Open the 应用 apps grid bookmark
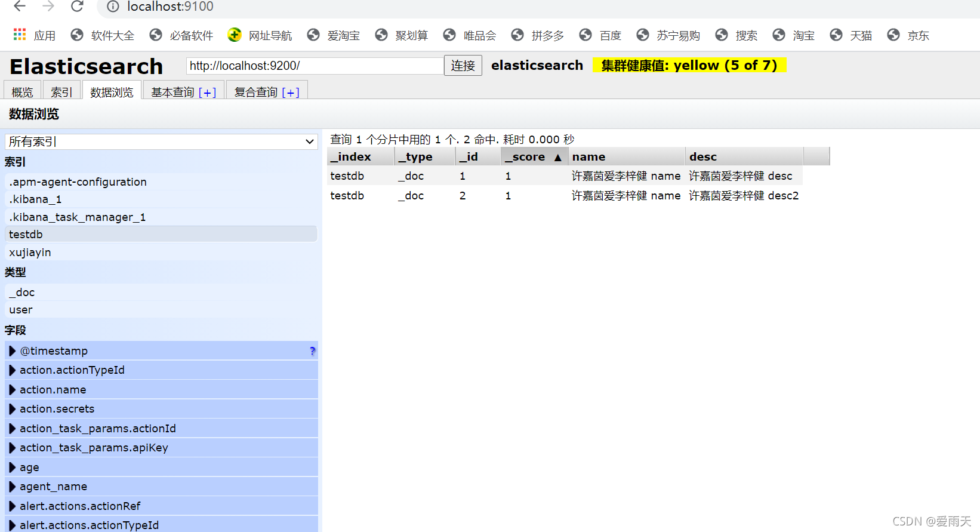980x532 pixels. pos(35,35)
